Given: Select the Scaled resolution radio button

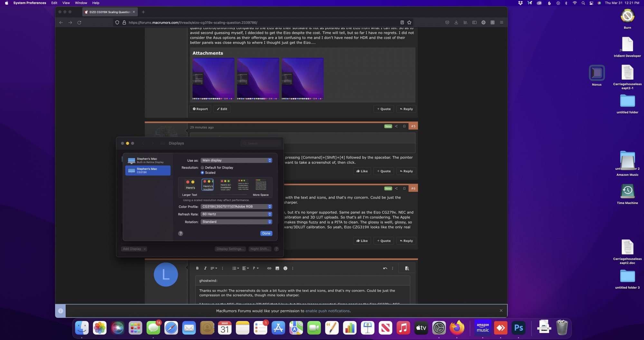Looking at the screenshot, I should [202, 173].
